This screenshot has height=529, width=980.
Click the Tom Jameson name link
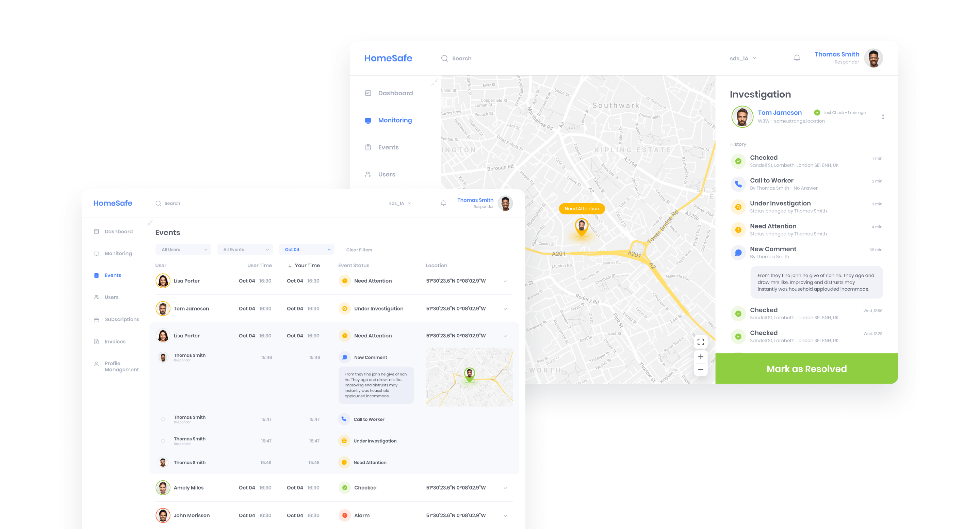pos(780,112)
